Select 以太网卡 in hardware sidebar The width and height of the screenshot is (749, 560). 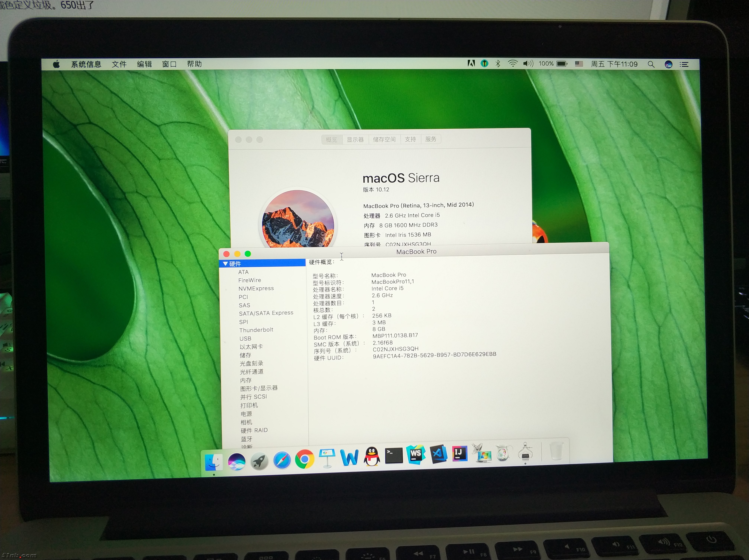[251, 346]
